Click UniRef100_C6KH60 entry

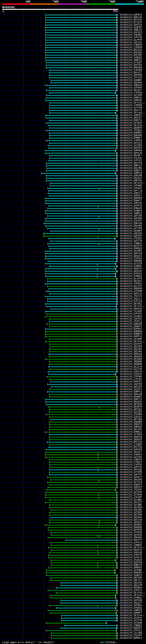[x=131, y=35]
